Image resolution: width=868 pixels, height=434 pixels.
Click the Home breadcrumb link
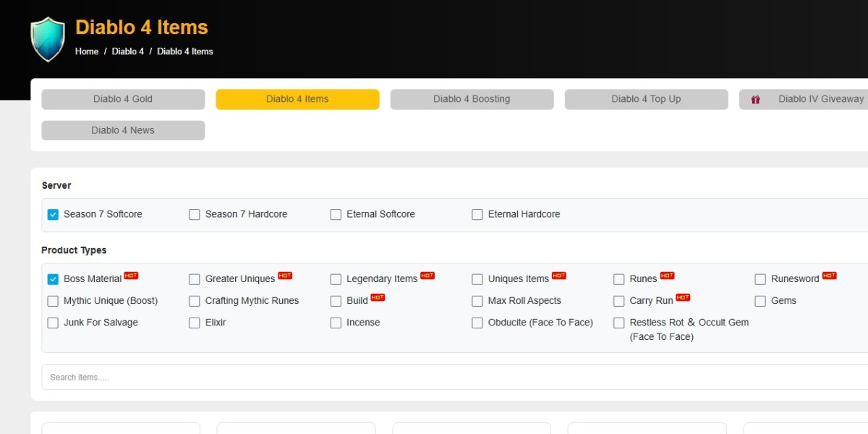click(87, 51)
